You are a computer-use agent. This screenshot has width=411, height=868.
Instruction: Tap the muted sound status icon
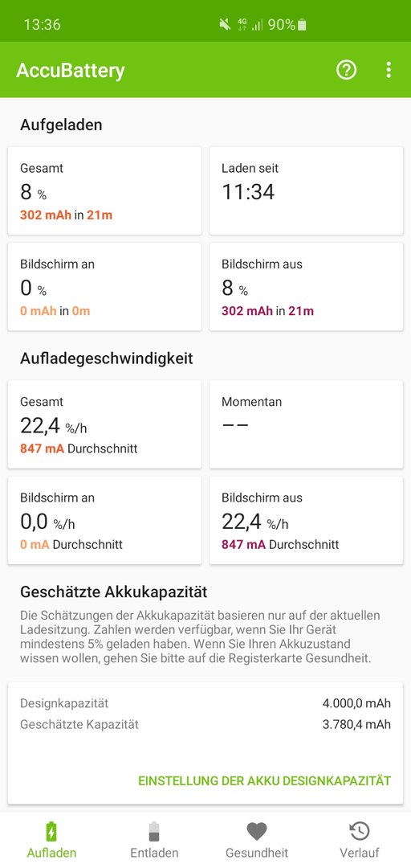[225, 24]
